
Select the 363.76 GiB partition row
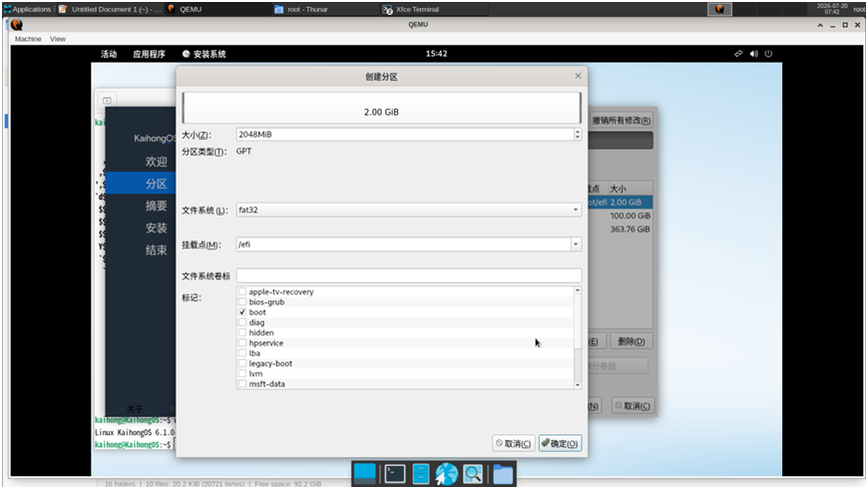click(620, 229)
